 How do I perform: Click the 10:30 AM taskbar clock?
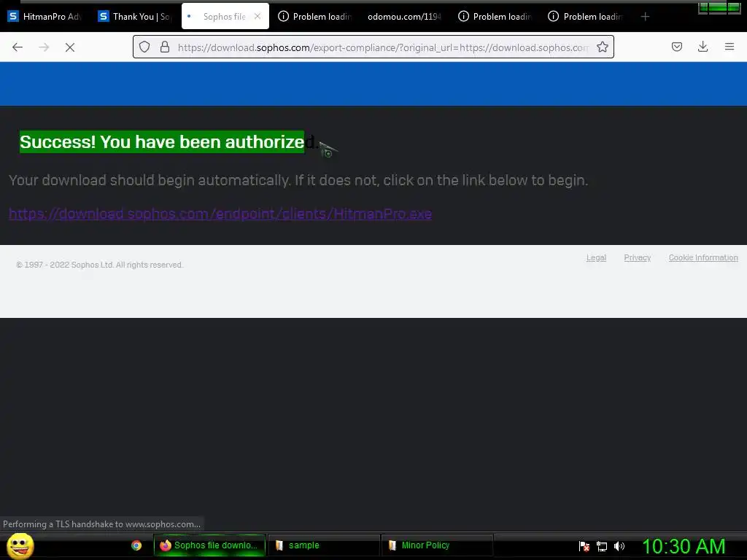click(684, 546)
